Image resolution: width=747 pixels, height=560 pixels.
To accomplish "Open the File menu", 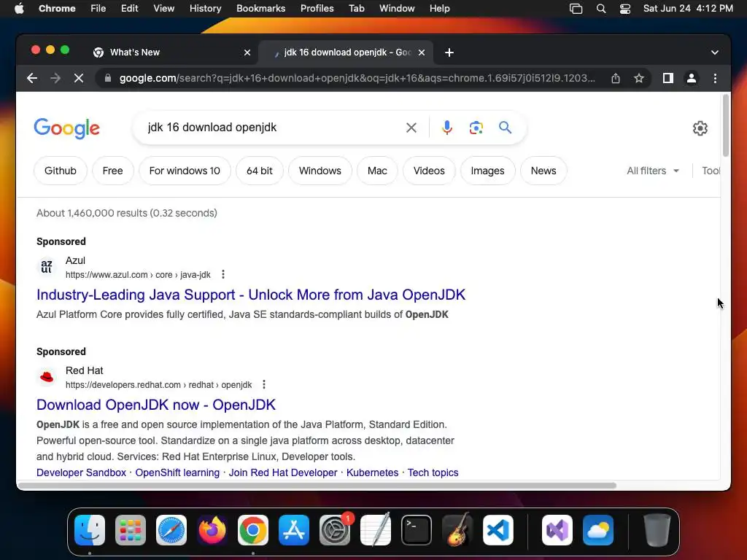I will 98,9.
